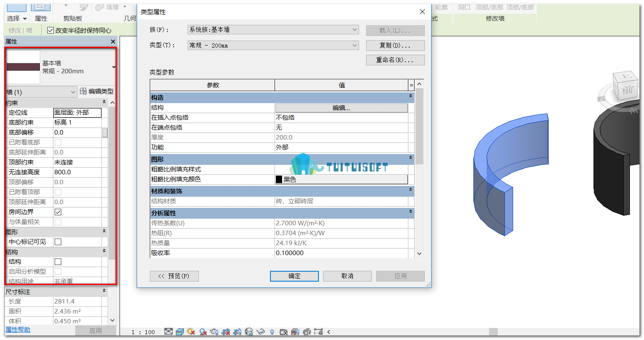
Task: Click the 剪贴板 ribbon panel label
Action: point(72,19)
